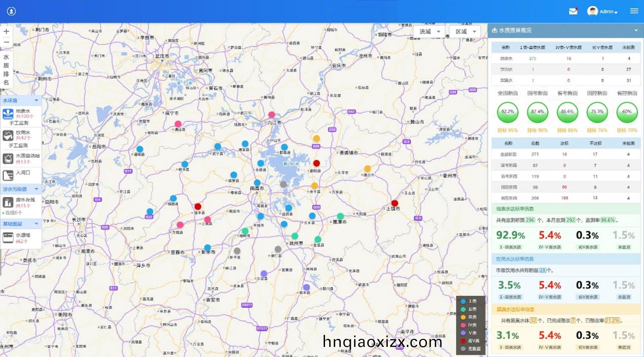This screenshot has height=357, width=644.
Task: Click the 废水在线 wastewater icon
Action: [x=8, y=203]
